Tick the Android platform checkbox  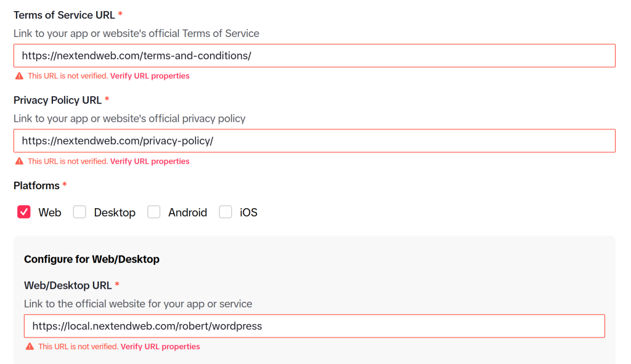(x=153, y=212)
